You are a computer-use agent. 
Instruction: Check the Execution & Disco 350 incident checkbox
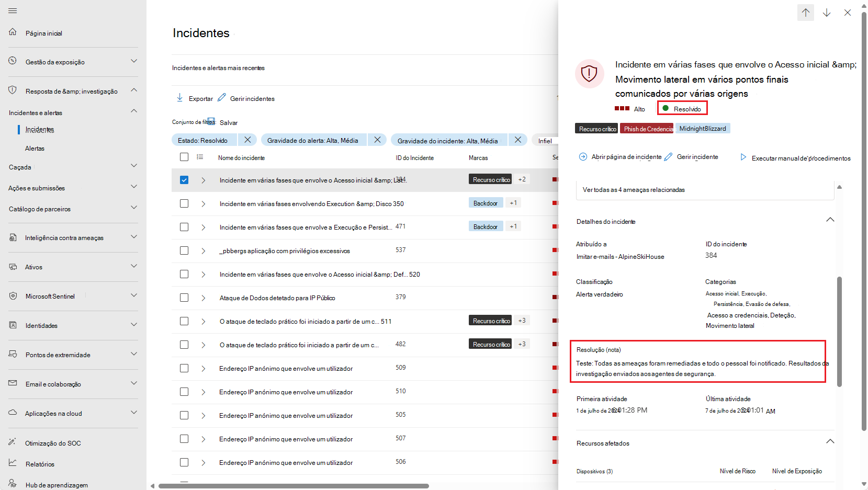click(184, 203)
